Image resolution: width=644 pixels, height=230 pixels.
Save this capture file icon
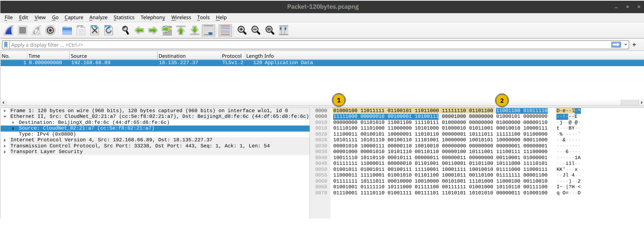(81, 31)
